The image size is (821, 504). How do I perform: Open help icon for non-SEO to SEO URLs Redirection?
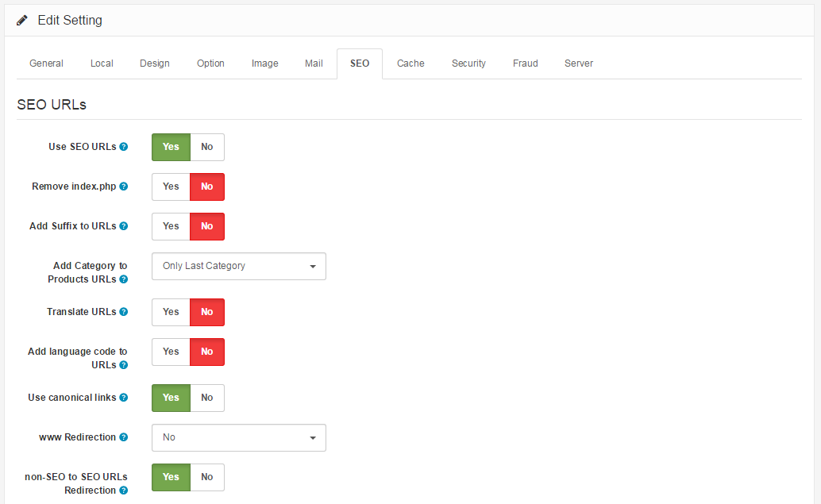coord(124,491)
